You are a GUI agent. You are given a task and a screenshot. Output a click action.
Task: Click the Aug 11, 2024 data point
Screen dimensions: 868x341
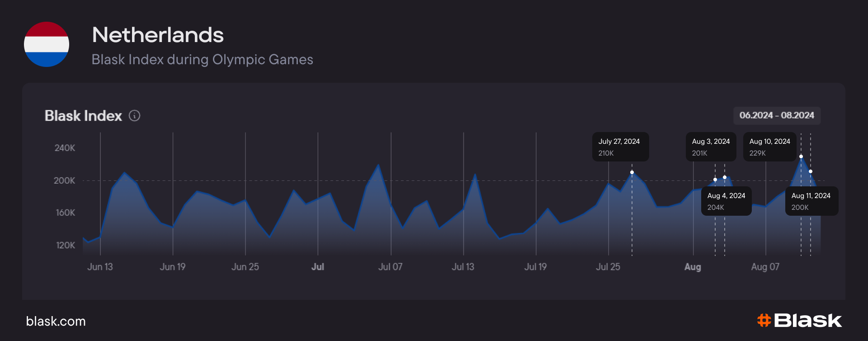click(810, 171)
